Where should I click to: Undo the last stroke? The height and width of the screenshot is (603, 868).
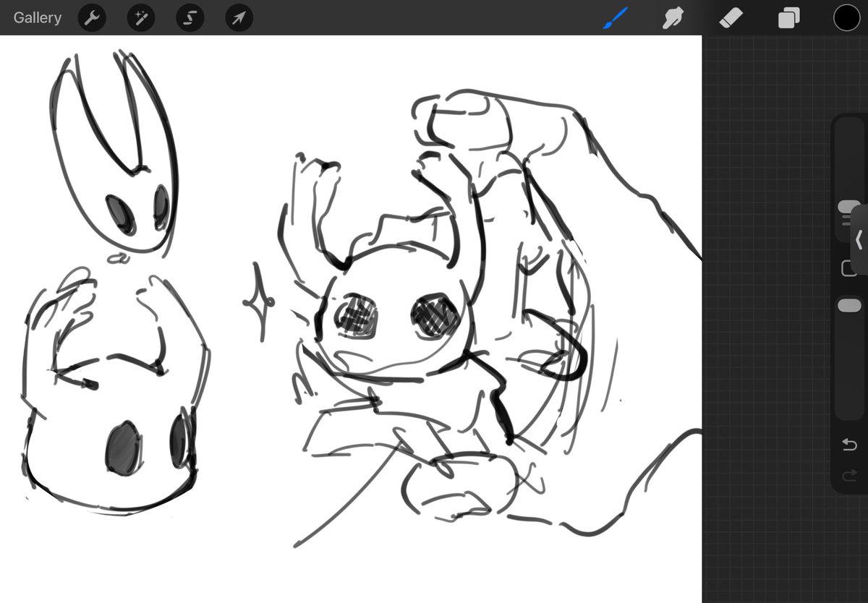point(849,445)
